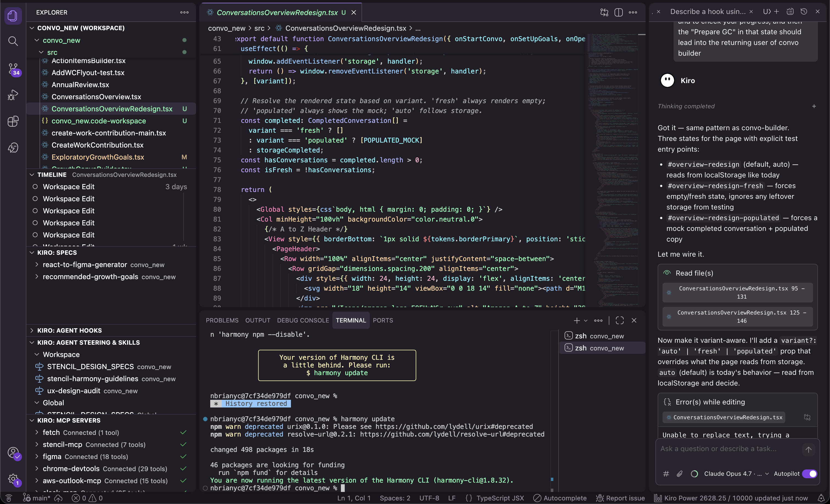Open the Kiro ghost panel icon

13,147
